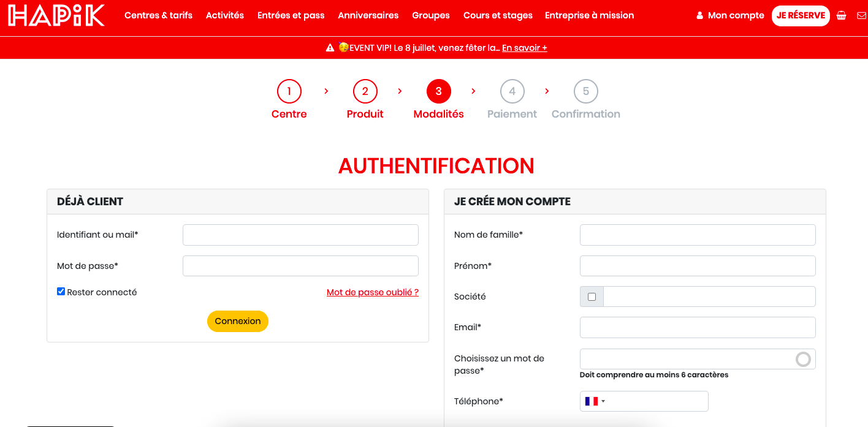Click JE CRÉE MON COMPTE header
This screenshot has height=427, width=868.
[x=635, y=202]
